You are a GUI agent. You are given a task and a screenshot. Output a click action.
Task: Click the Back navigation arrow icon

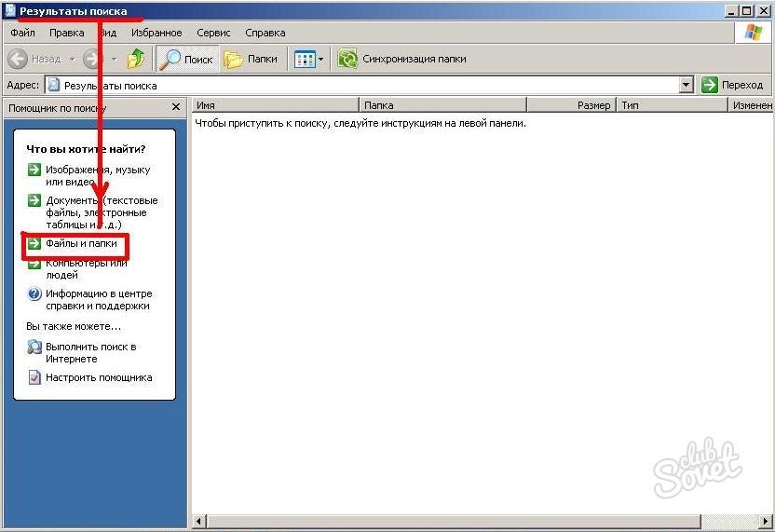pos(19,59)
